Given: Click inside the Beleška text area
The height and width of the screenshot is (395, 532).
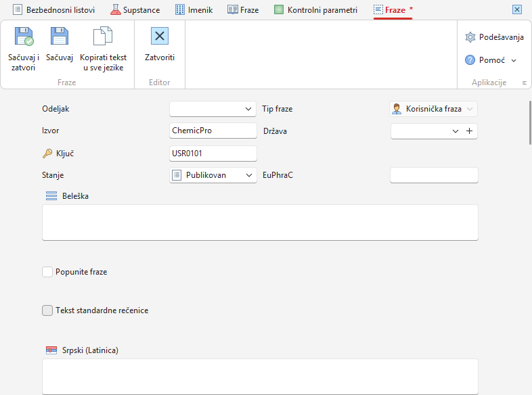Looking at the screenshot, I should click(260, 223).
